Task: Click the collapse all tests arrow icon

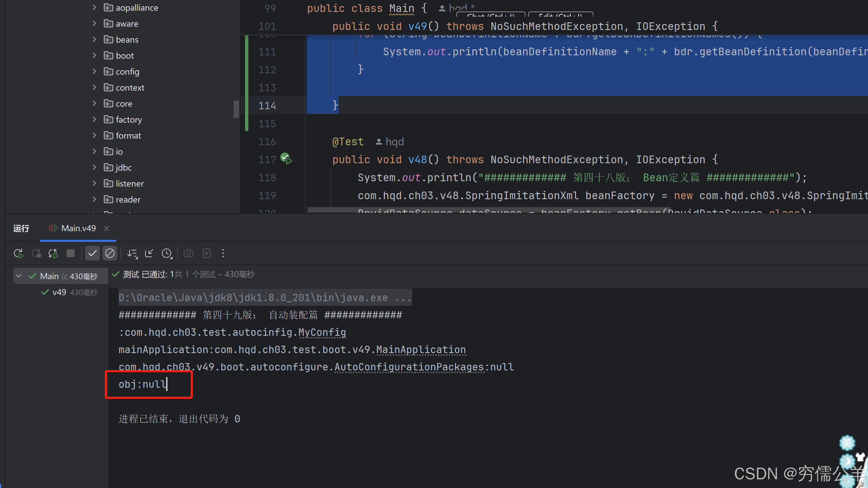Action: [x=149, y=253]
